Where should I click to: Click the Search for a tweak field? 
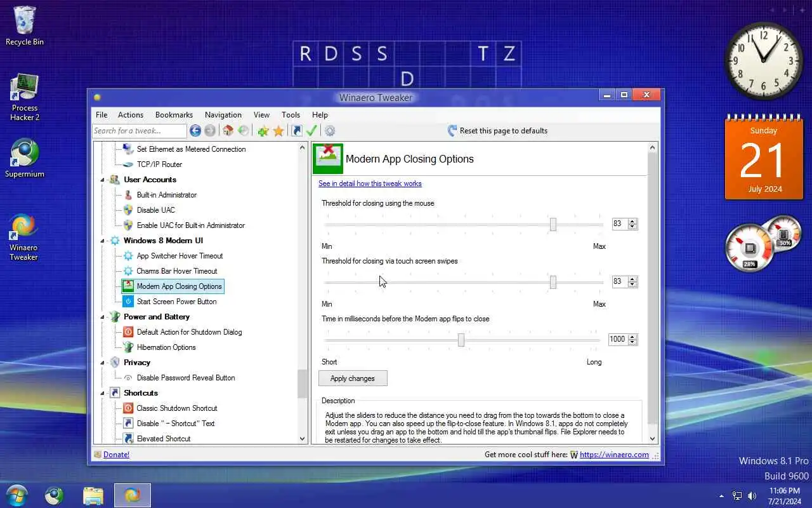point(140,131)
